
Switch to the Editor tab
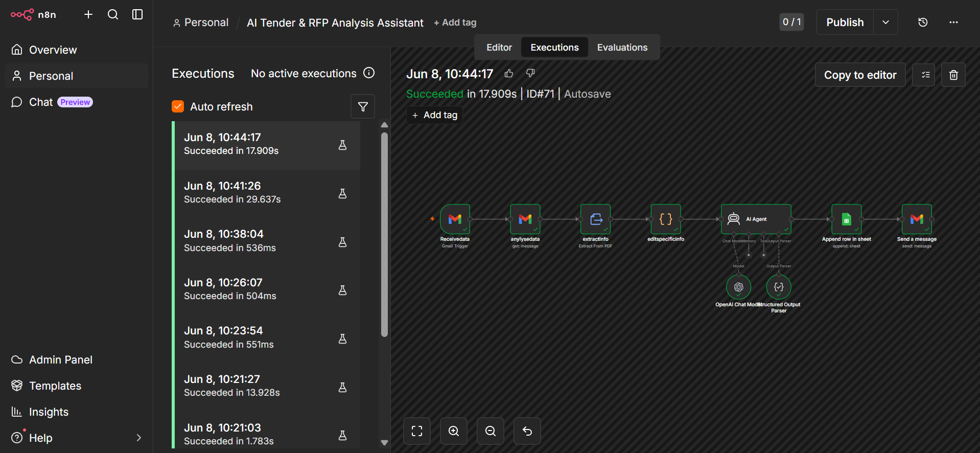click(x=499, y=47)
